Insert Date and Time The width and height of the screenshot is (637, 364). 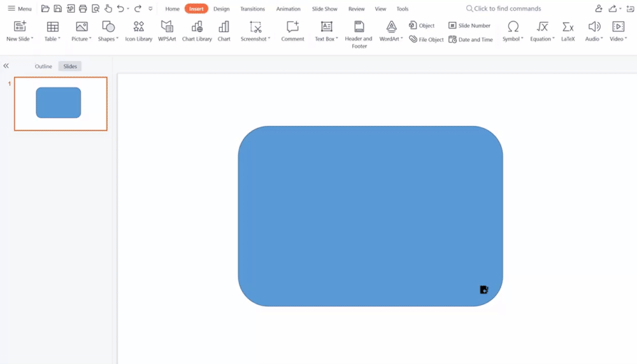(471, 39)
